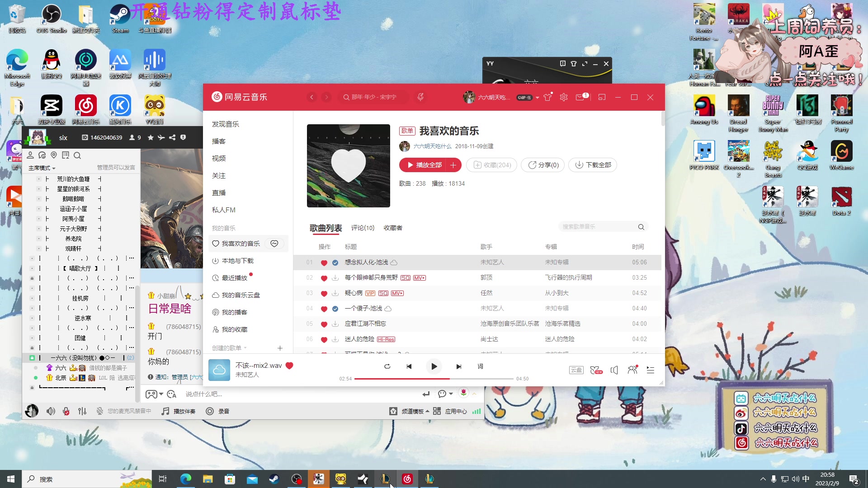Open 发现音乐 in the sidebar
This screenshot has height=488, width=868.
pyautogui.click(x=226, y=124)
